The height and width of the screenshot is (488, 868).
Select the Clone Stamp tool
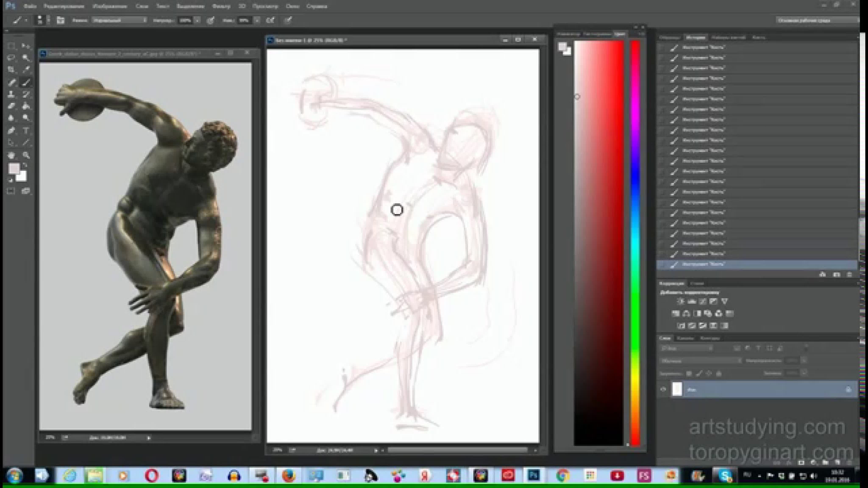[x=11, y=94]
